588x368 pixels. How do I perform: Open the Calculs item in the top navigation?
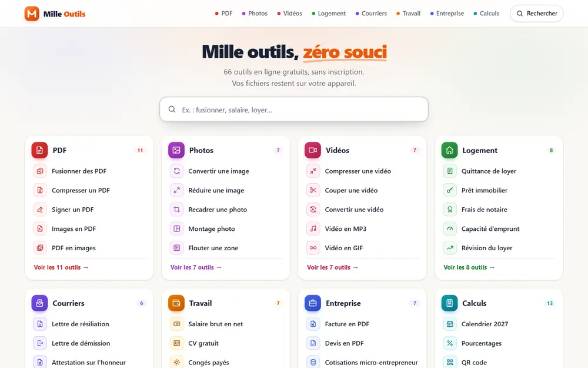click(486, 14)
